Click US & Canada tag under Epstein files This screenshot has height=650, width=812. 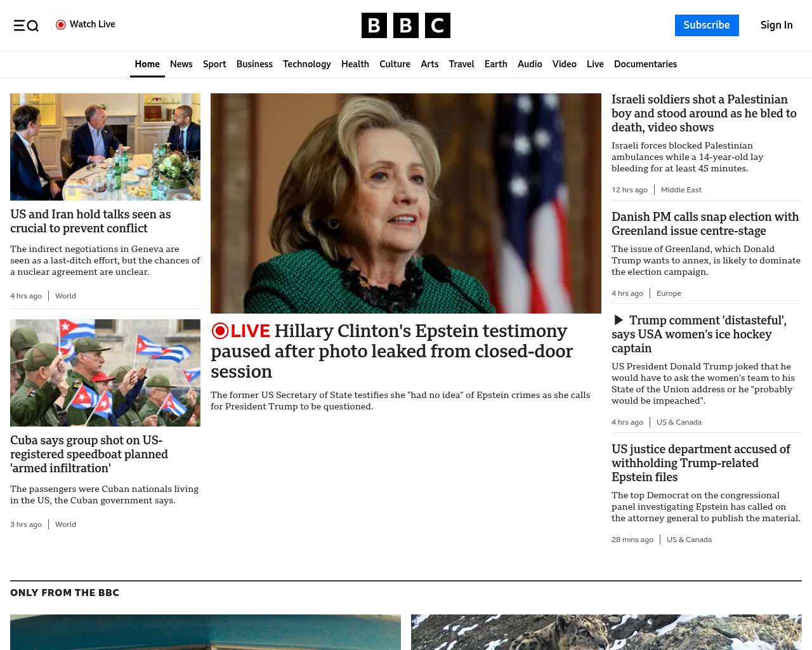(x=689, y=540)
